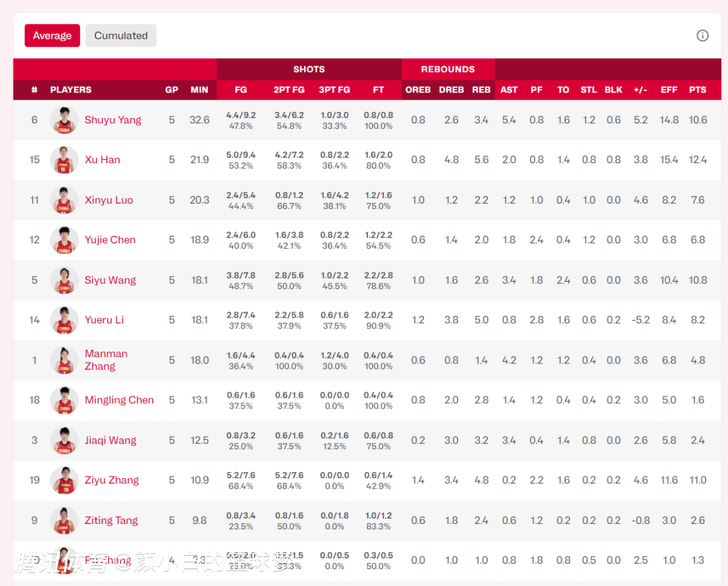
Task: Open Ziting Tang's profile link
Action: pyautogui.click(x=111, y=521)
